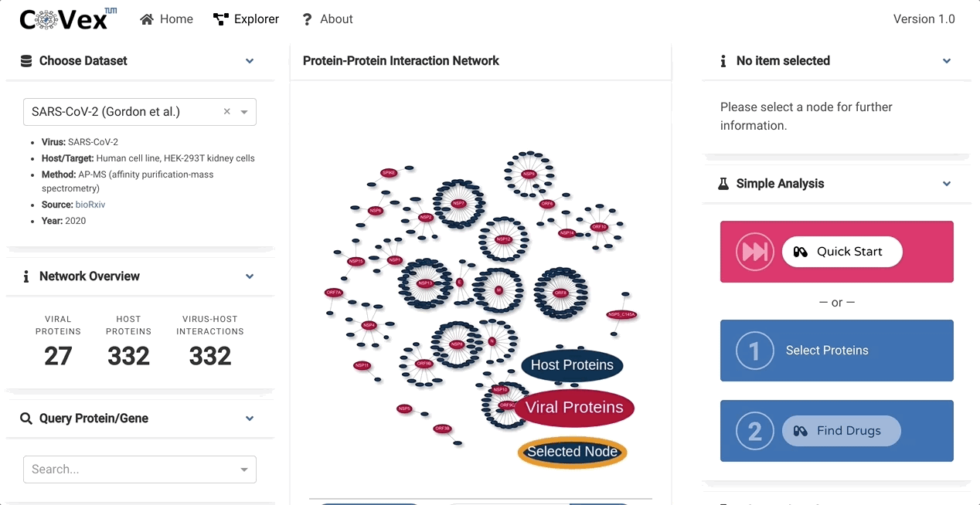Click the CoVex logo
This screenshot has height=505, width=980.
[67, 19]
